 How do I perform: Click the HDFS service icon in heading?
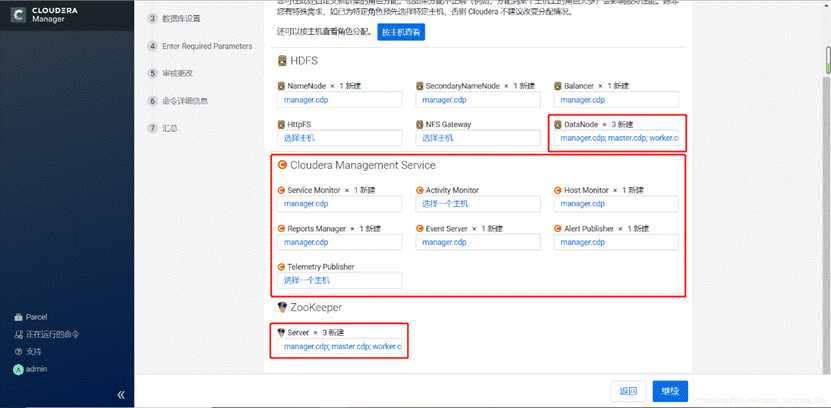282,61
